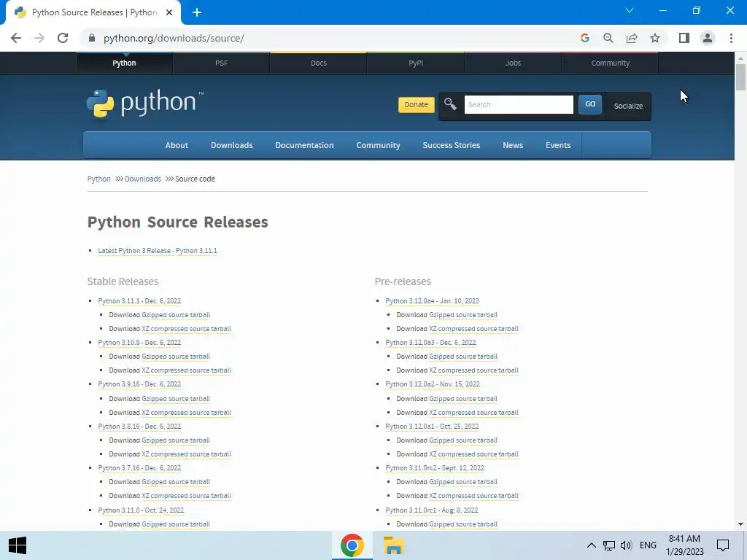Click the Google icon in address bar

[x=585, y=38]
